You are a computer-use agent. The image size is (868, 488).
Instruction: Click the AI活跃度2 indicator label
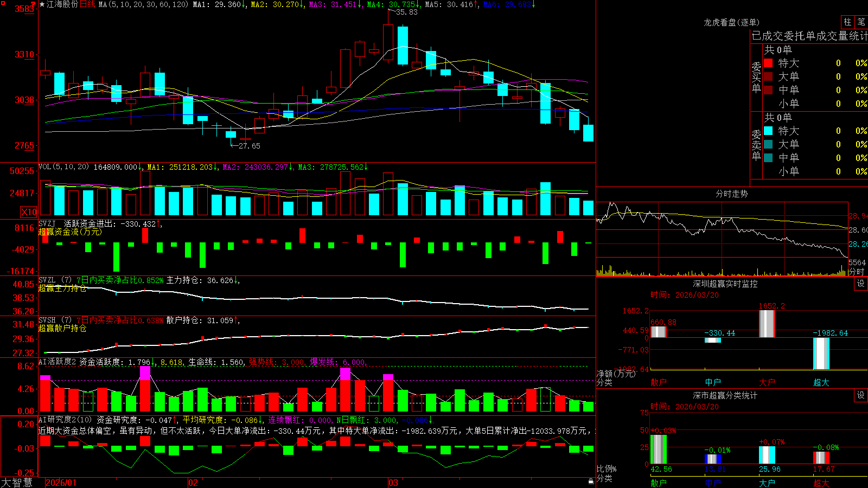(x=57, y=362)
